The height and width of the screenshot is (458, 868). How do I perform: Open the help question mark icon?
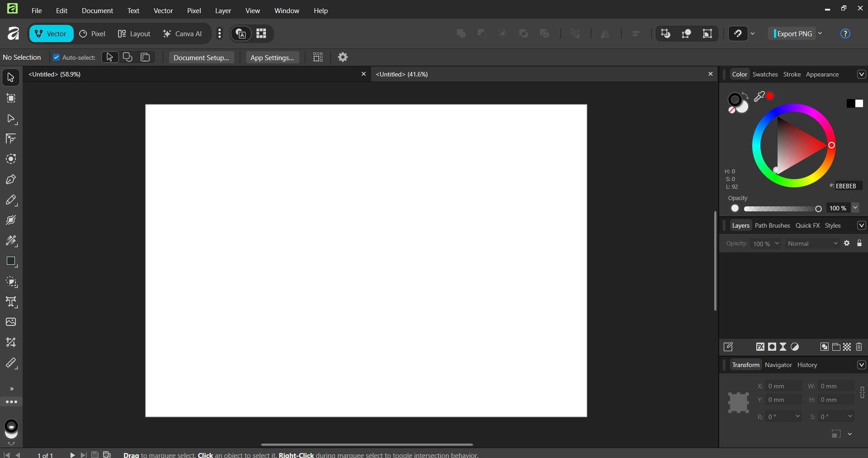click(845, 33)
